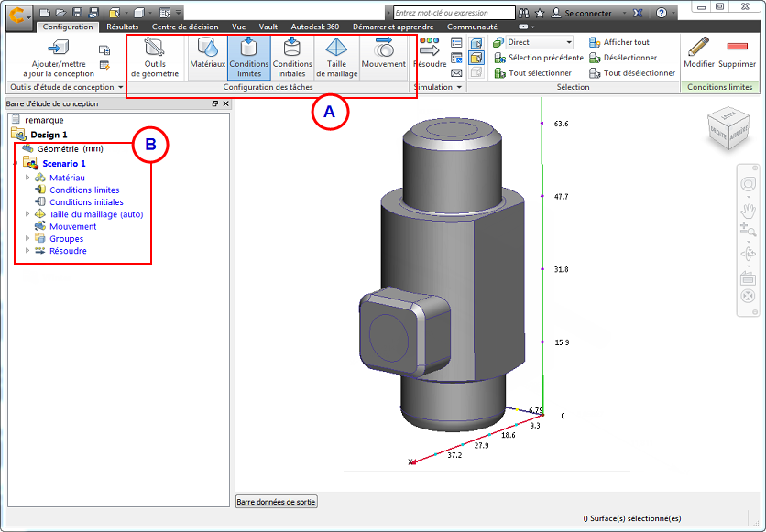Open the Autodesk CFD application menu button
Screen dimensions: 766x532
[x=19, y=16]
